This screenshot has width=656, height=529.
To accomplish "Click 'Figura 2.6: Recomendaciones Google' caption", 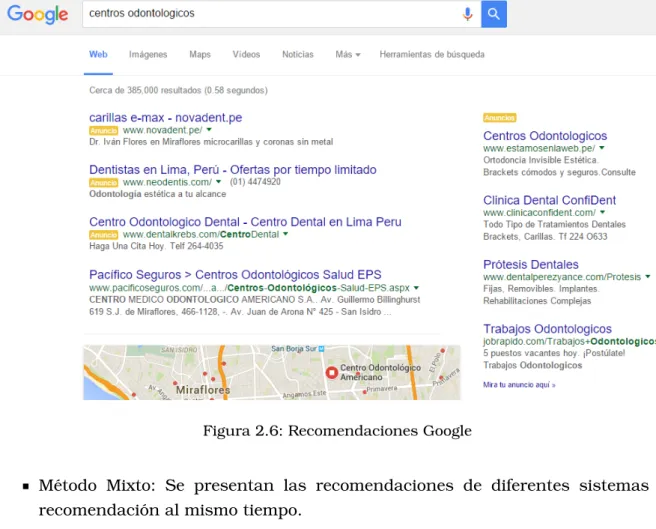I will coord(337,431).
